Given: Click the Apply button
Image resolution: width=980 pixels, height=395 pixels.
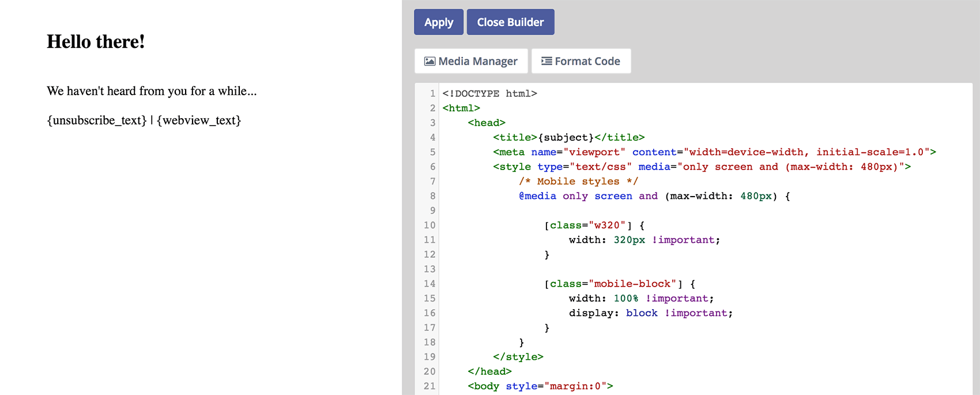Looking at the screenshot, I should [439, 22].
